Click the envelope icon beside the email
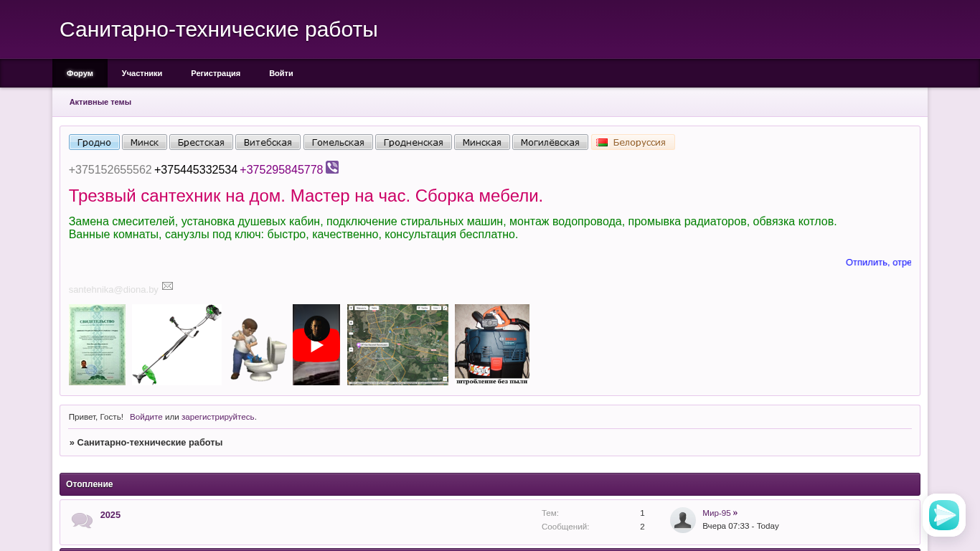 (x=167, y=286)
